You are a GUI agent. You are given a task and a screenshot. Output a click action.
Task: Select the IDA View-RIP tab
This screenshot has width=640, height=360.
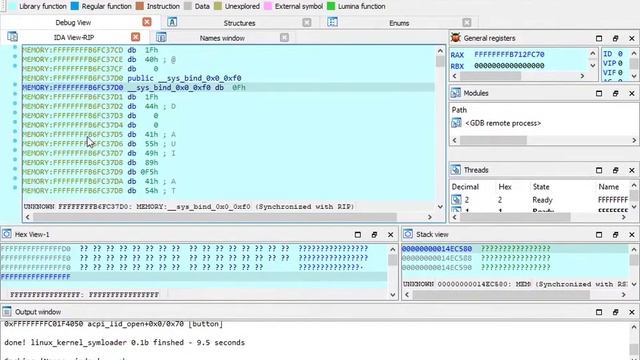pos(74,37)
